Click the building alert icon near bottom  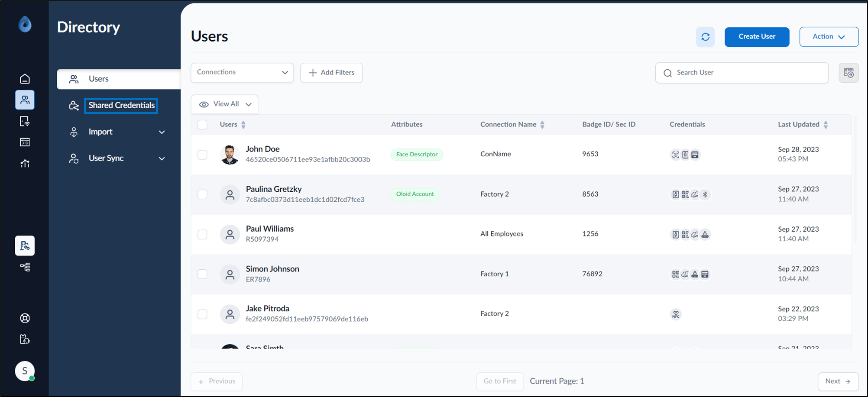pyautogui.click(x=25, y=339)
